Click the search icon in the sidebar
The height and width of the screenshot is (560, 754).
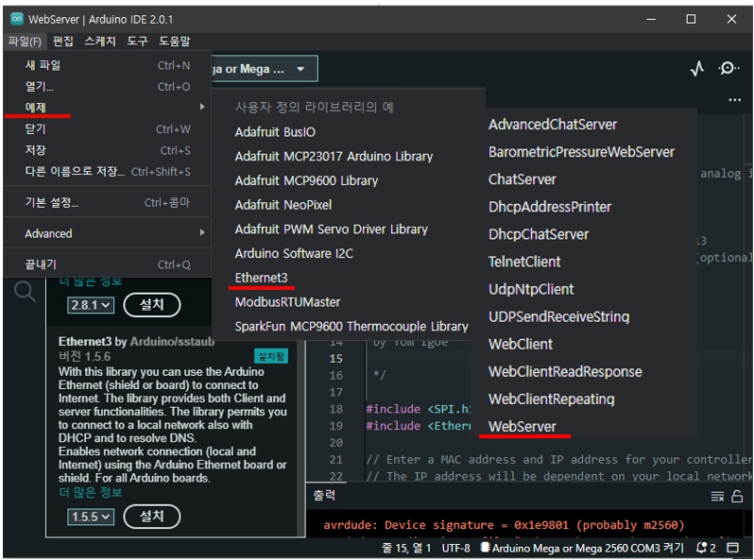click(25, 292)
